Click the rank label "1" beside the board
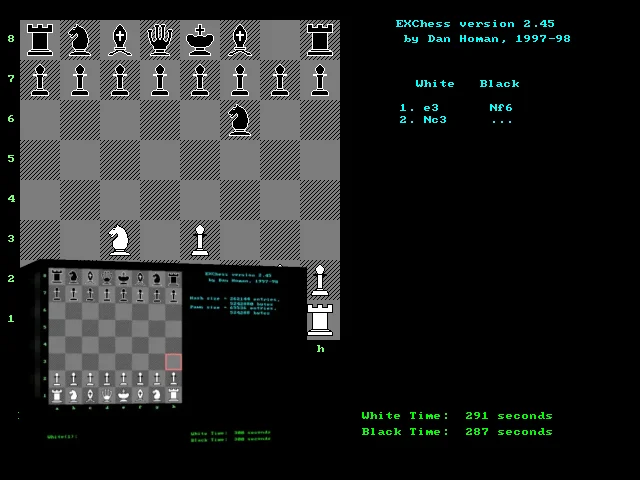The height and width of the screenshot is (480, 640). 11,318
